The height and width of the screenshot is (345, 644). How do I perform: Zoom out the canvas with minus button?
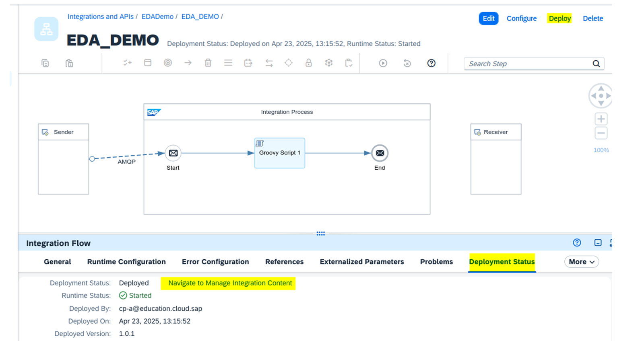(601, 133)
